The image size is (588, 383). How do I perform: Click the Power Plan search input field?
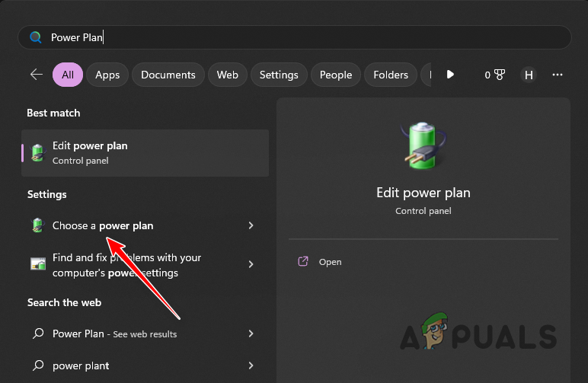[x=294, y=37]
